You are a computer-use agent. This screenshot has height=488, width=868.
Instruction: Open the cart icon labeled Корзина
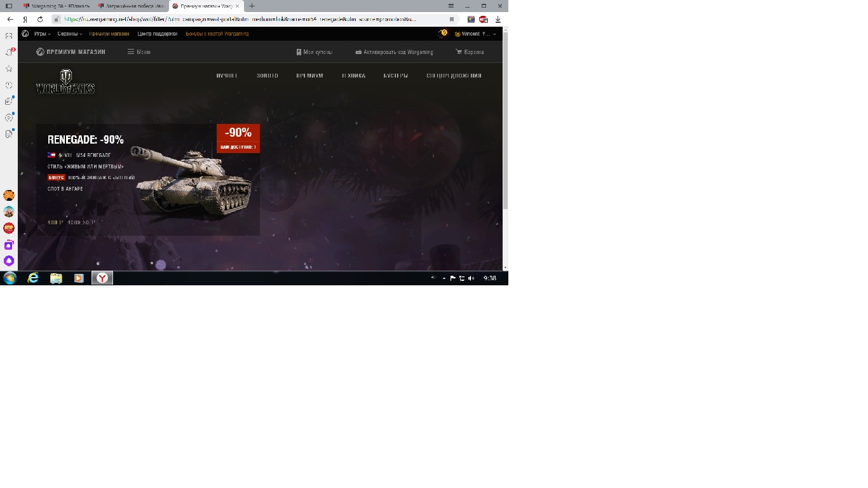pos(470,52)
